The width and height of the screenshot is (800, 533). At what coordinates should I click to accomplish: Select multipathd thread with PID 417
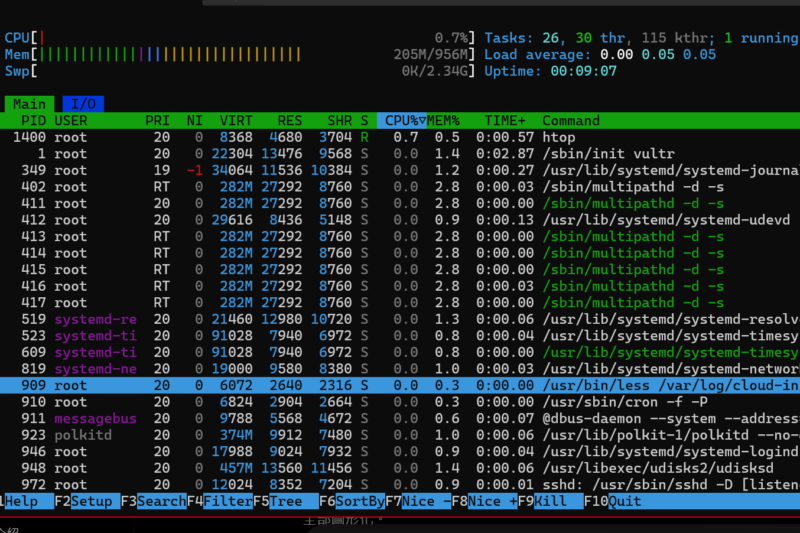400,302
